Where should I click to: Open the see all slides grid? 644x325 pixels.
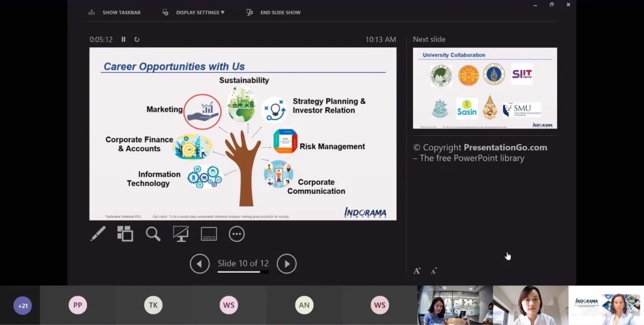[125, 234]
